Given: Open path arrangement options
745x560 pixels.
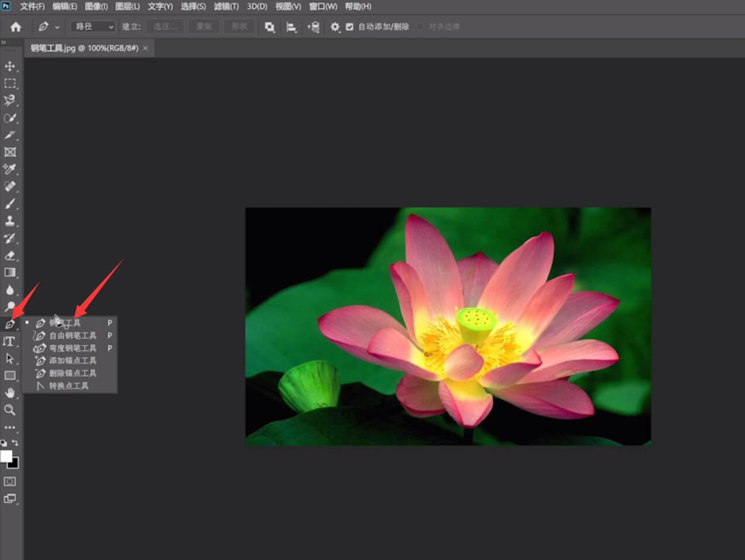Looking at the screenshot, I should (x=314, y=27).
